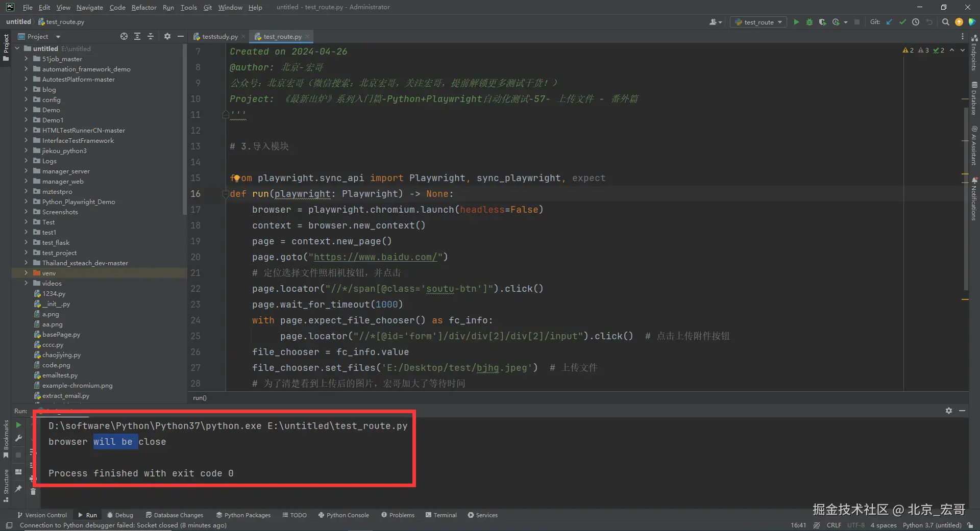This screenshot has width=980, height=531.
Task: Open the Run panel layout icon
Action: tap(18, 472)
